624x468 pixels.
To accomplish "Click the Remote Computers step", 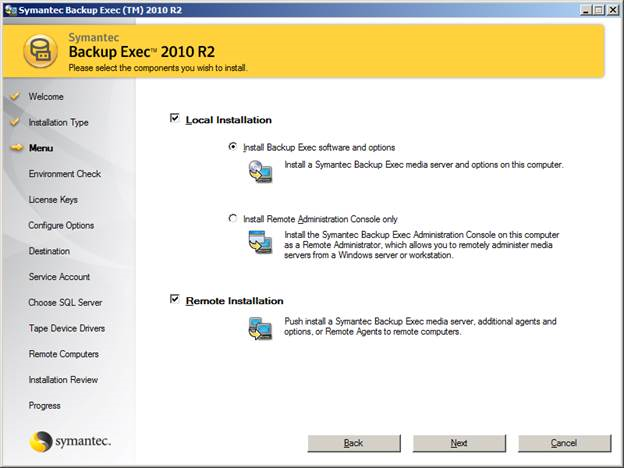I will coord(64,354).
